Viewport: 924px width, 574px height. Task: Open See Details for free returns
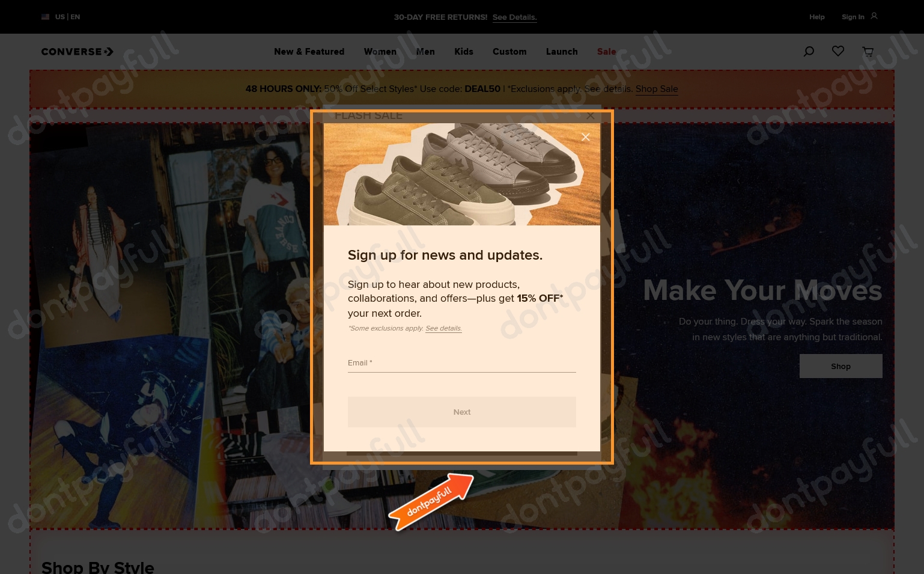click(x=515, y=17)
